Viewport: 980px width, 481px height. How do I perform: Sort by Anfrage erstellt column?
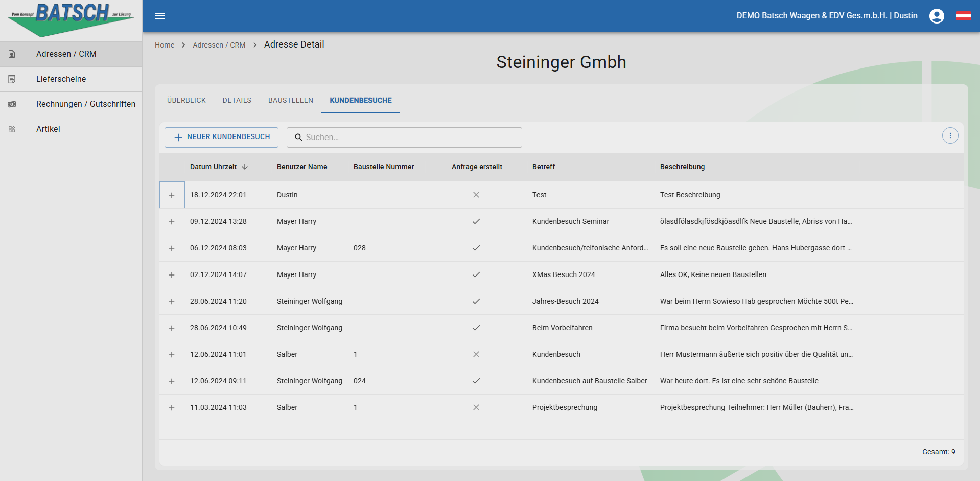(477, 167)
